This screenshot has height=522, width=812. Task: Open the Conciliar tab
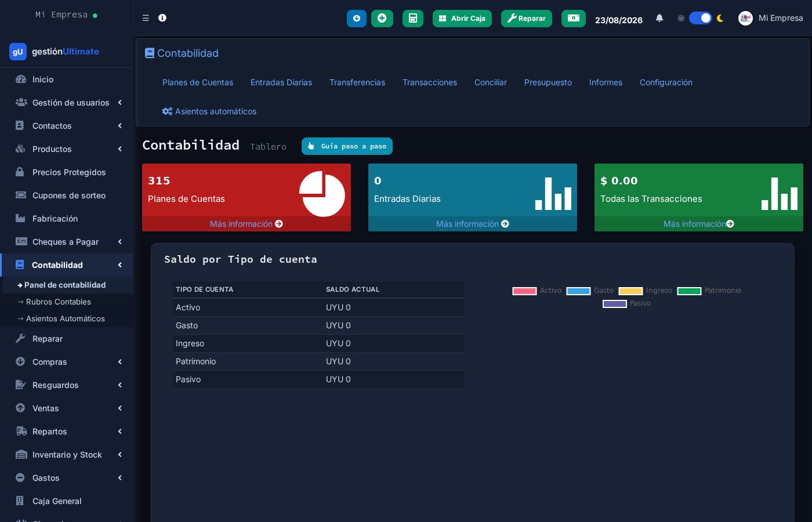[x=491, y=82]
